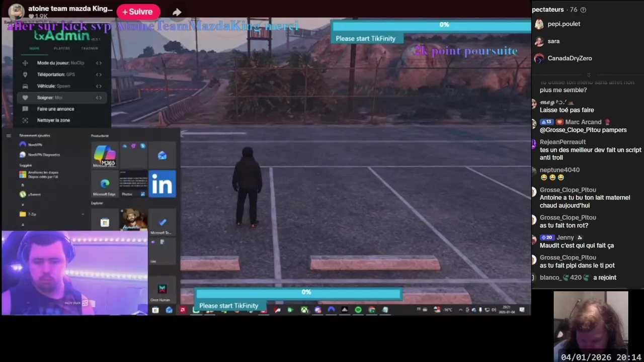Open the Once Human tile
The width and height of the screenshot is (644, 362).
162,291
